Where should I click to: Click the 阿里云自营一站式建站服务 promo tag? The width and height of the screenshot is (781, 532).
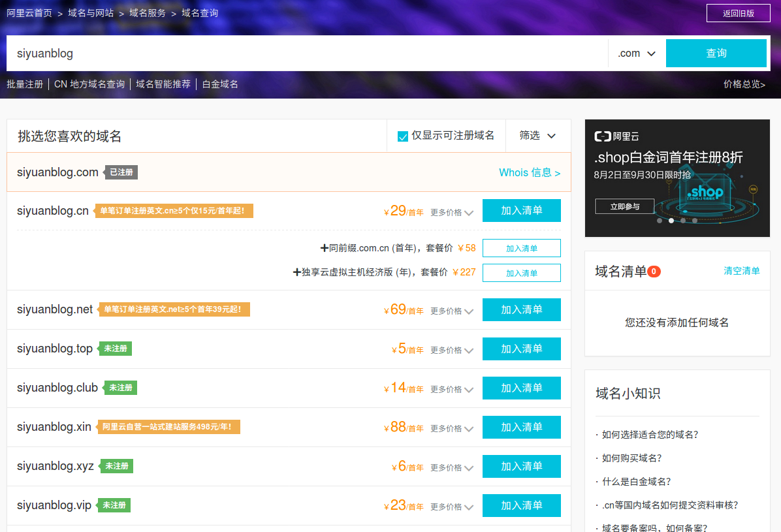click(168, 427)
